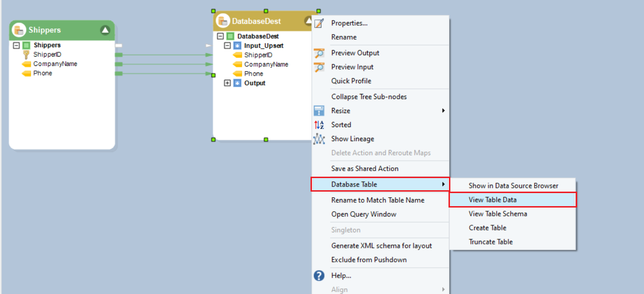
Task: Choose Rename in the context menu
Action: click(x=380, y=37)
